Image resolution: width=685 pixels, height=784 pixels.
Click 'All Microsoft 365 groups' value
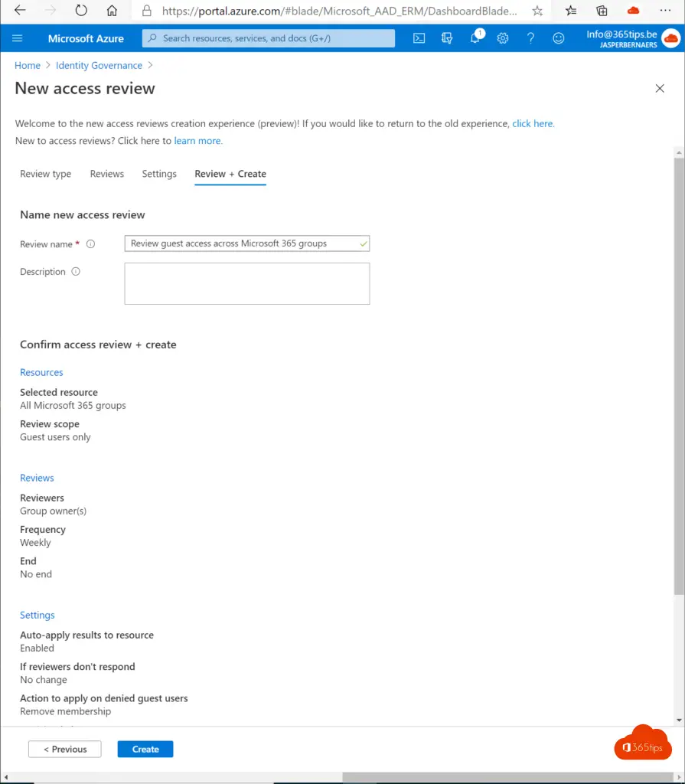73,406
